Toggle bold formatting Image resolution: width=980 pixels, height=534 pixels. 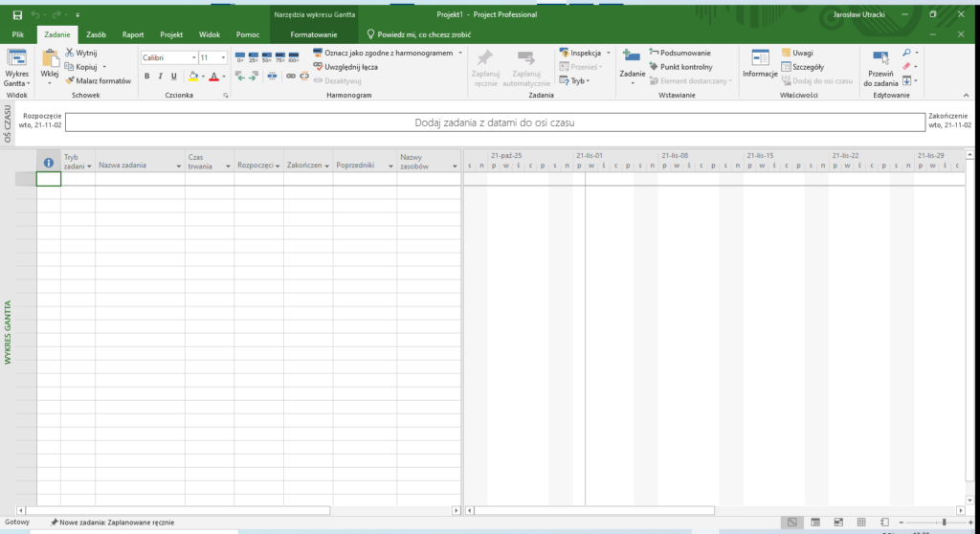point(147,77)
